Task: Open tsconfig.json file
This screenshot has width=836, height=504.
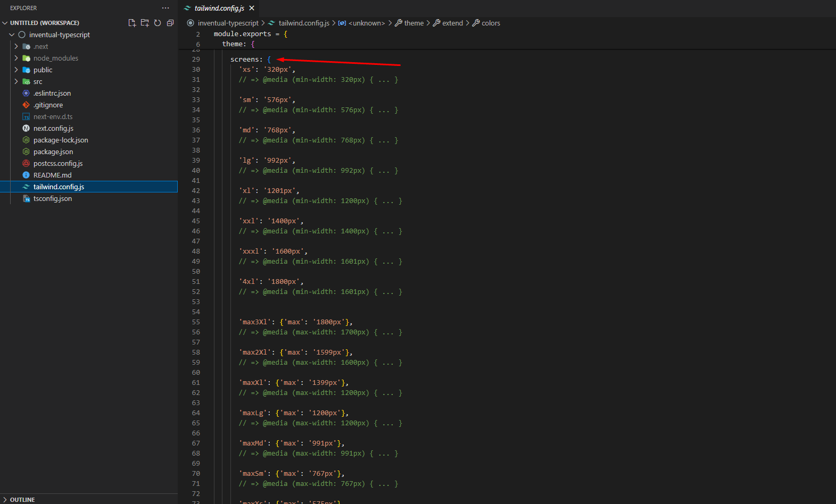Action: [53, 198]
